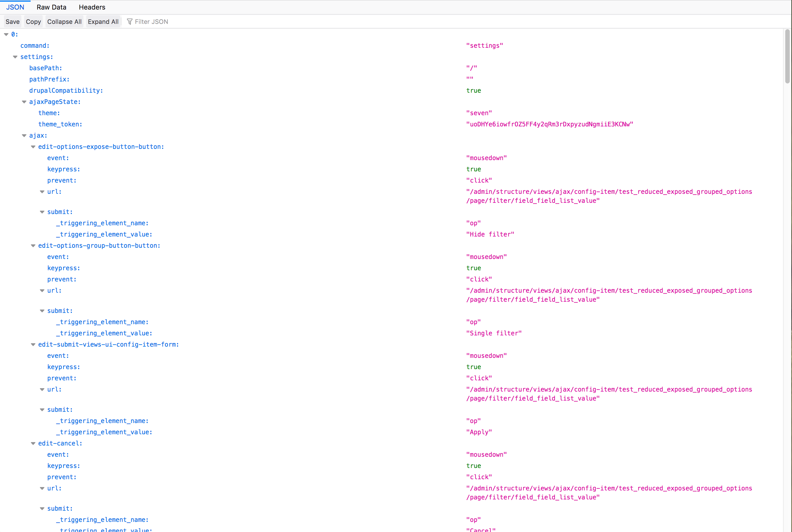Screen dimensions: 792x532
Task: Click the Copy button
Action: coord(33,21)
